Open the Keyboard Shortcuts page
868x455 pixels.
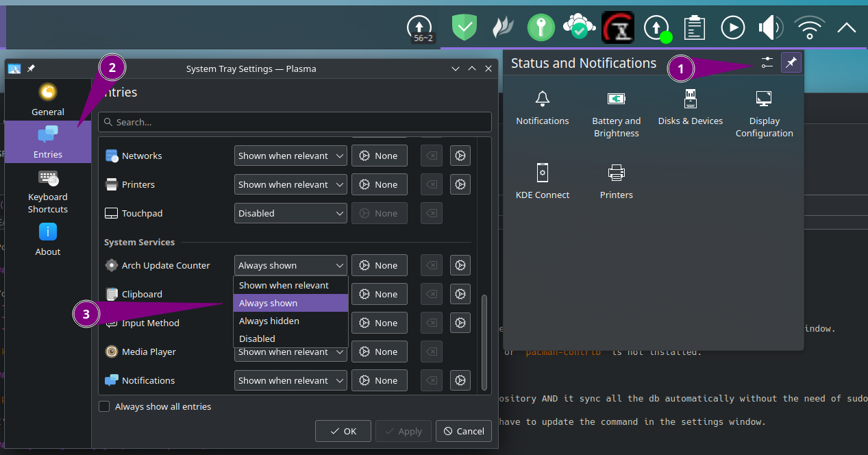click(48, 191)
